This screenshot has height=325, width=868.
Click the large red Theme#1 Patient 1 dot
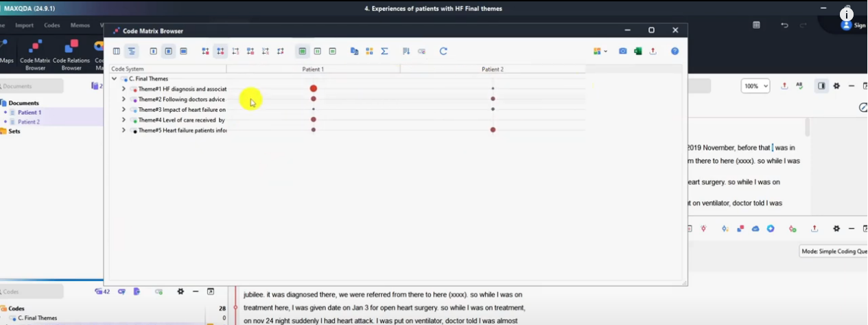314,89
